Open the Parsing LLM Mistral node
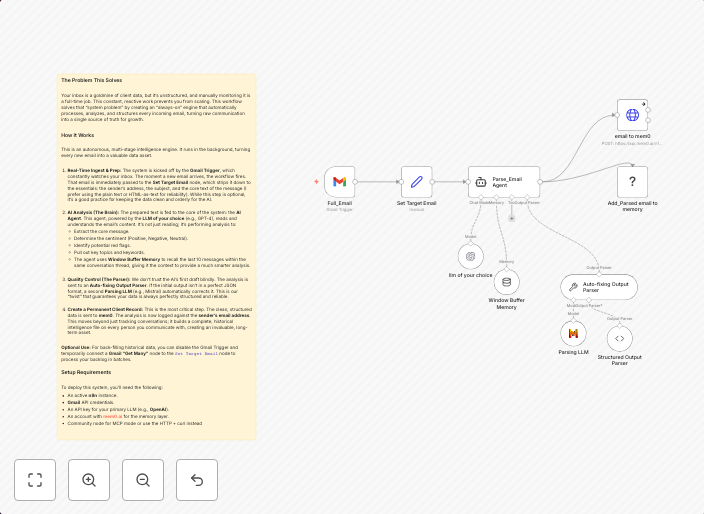Screen dimensions: 704x514 [573, 334]
